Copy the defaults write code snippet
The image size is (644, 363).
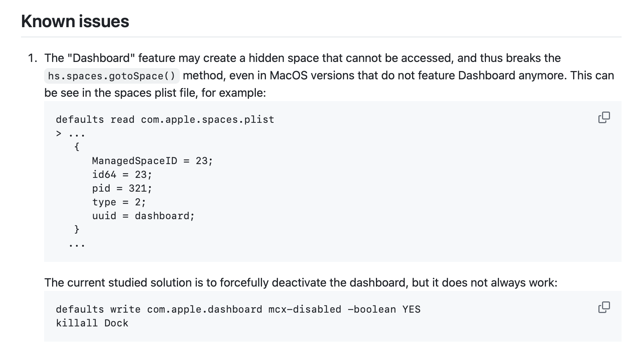(x=604, y=307)
